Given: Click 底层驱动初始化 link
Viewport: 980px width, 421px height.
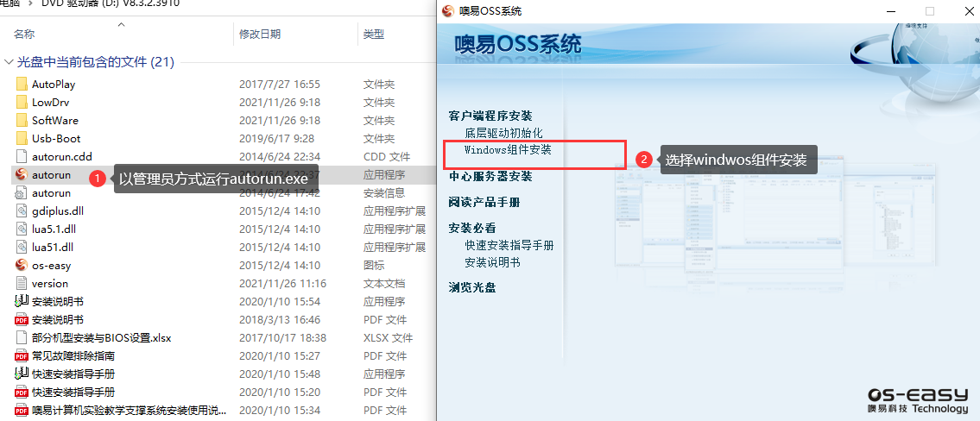Looking at the screenshot, I should click(503, 133).
